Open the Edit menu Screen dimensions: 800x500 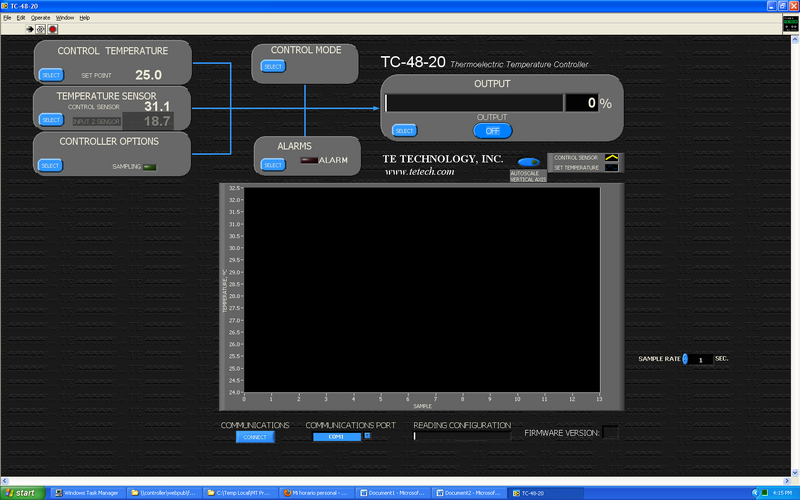21,17
